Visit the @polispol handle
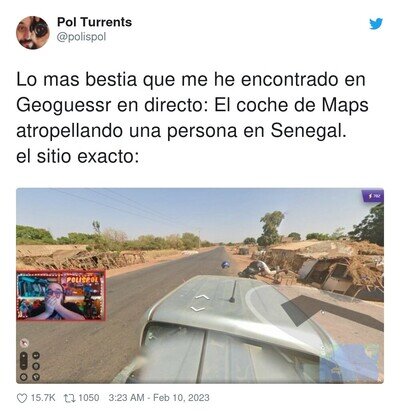400x415 pixels. [x=82, y=37]
